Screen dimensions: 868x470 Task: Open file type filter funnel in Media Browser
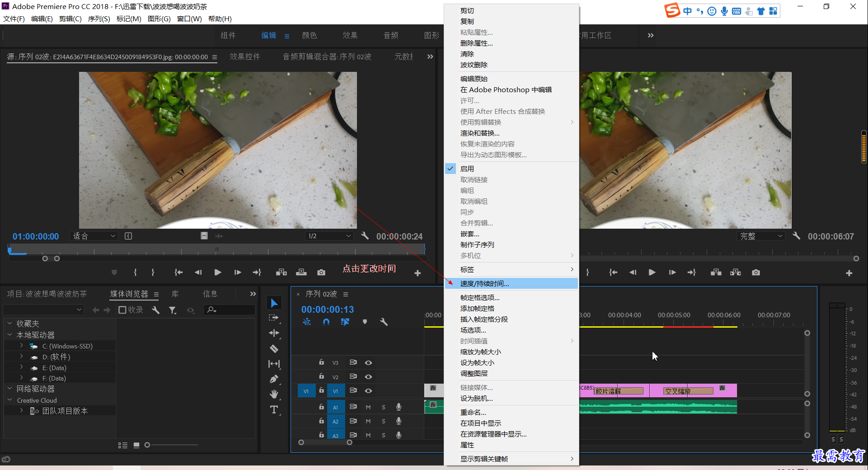(x=173, y=310)
